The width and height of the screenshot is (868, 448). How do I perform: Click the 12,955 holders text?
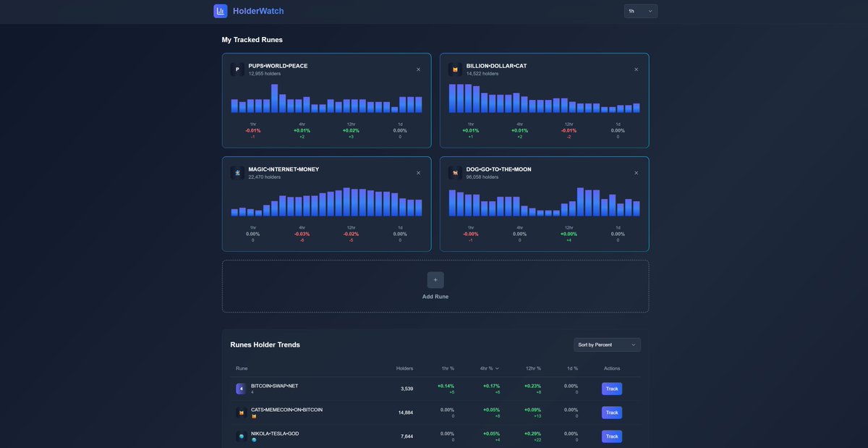(264, 74)
